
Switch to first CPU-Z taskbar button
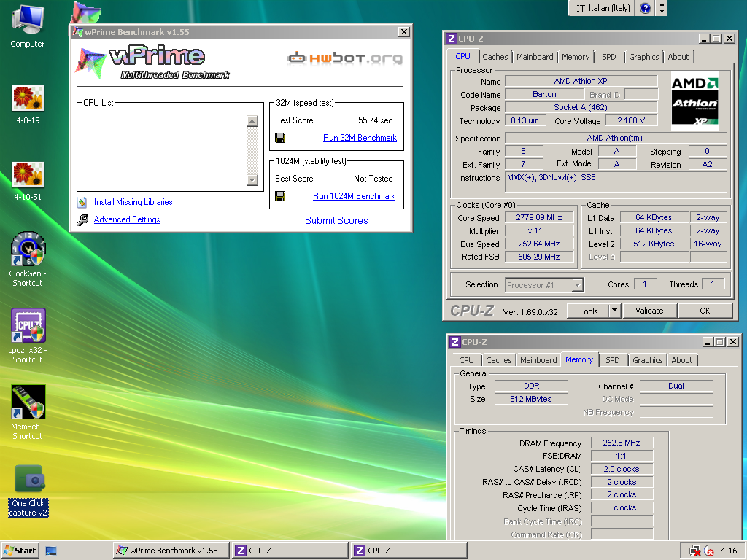tap(290, 551)
